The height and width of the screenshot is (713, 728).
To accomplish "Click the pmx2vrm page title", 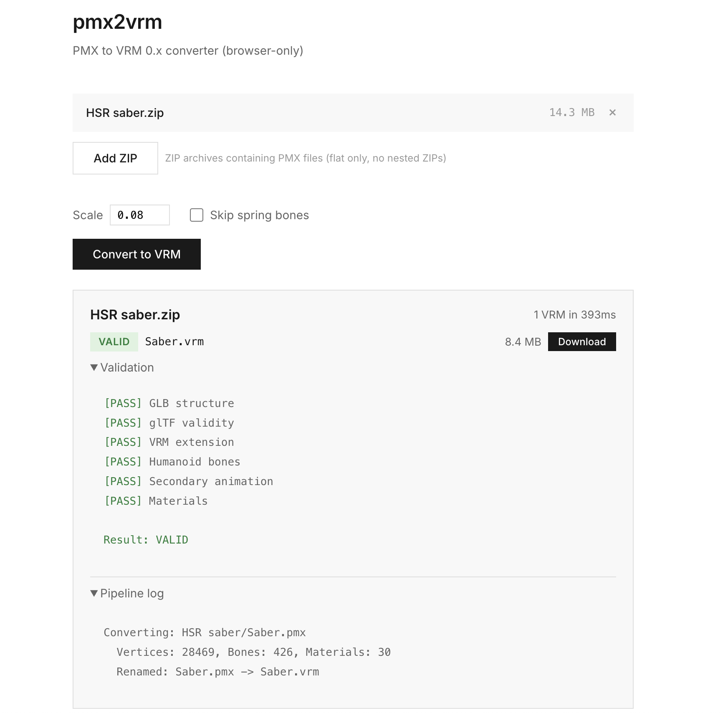I will click(x=117, y=23).
